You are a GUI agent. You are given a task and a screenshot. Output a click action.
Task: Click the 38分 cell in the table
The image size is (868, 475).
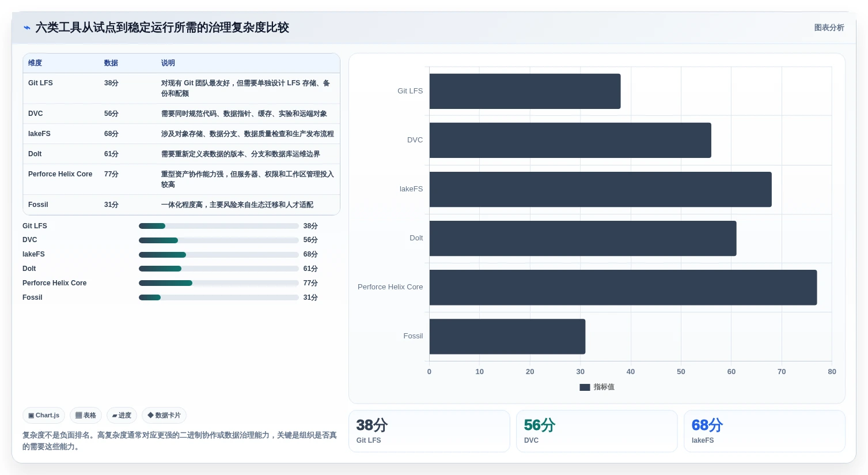pyautogui.click(x=111, y=83)
